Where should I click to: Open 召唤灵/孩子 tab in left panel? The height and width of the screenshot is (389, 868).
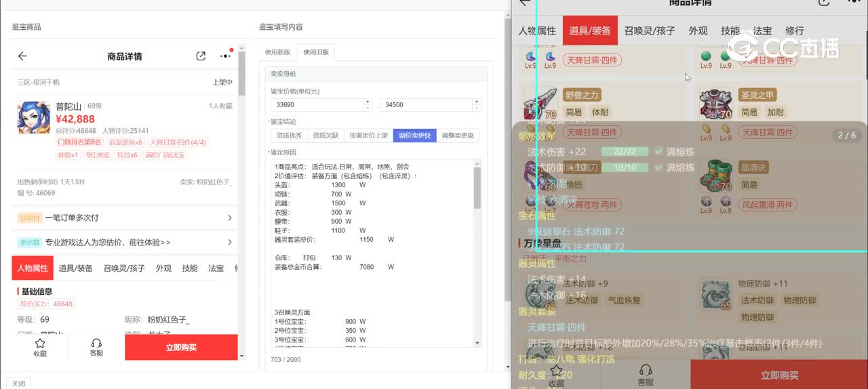point(124,268)
